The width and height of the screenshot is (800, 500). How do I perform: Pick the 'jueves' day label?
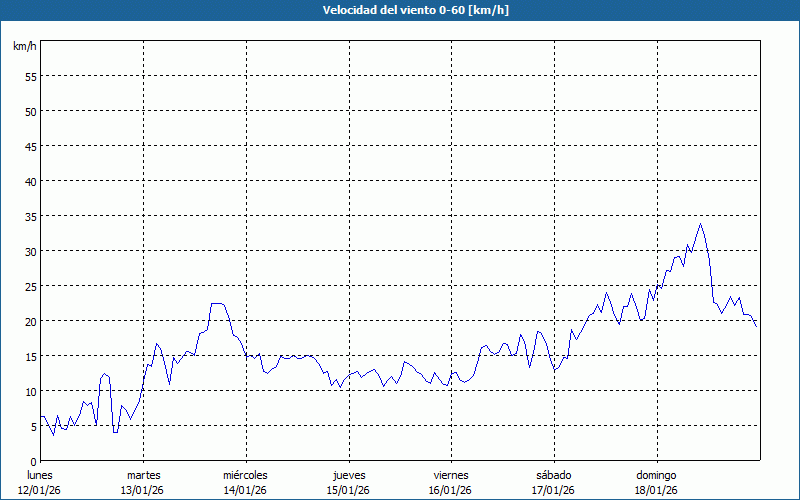coord(348,475)
